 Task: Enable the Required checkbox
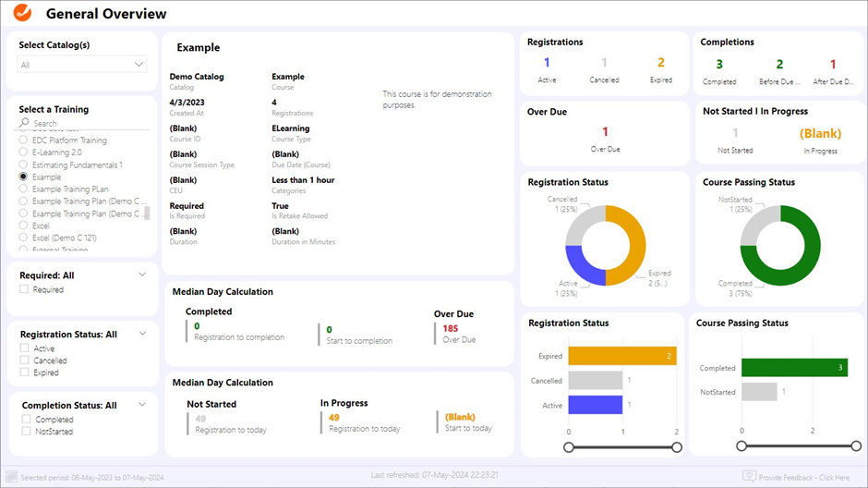pyautogui.click(x=24, y=290)
